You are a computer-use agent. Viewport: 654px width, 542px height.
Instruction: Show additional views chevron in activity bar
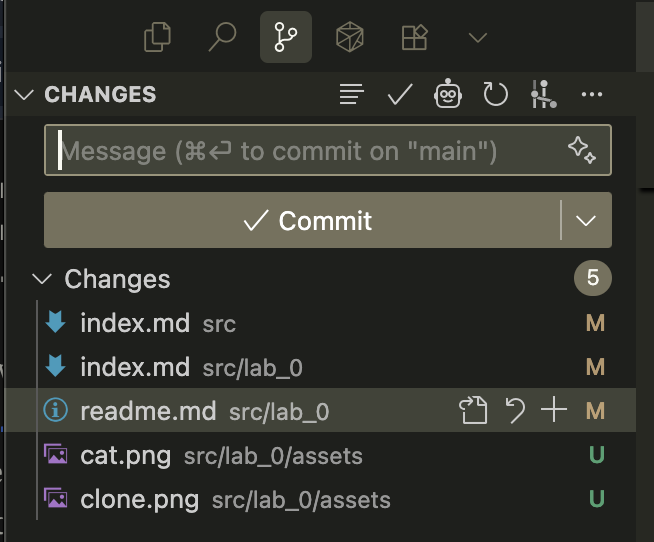(478, 38)
